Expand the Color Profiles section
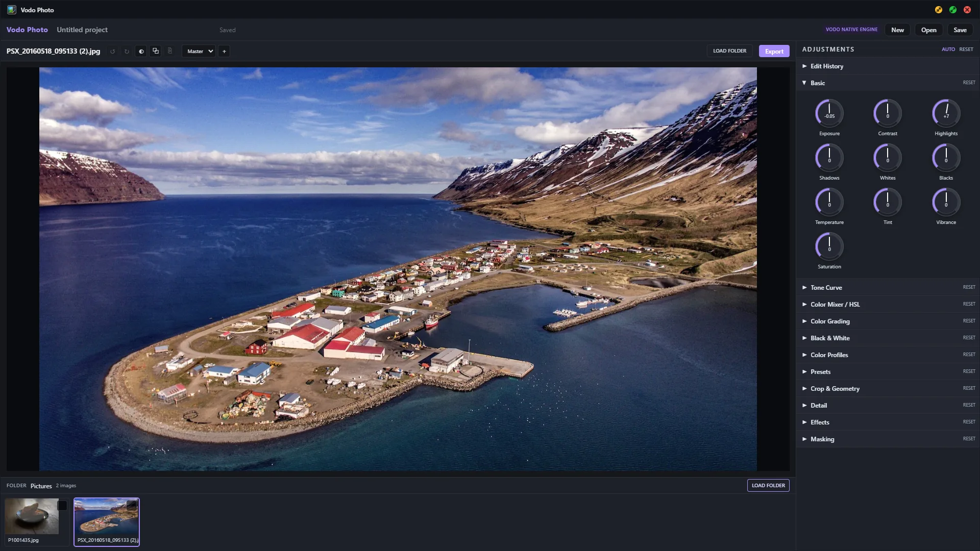The width and height of the screenshot is (980, 551). [x=888, y=355]
